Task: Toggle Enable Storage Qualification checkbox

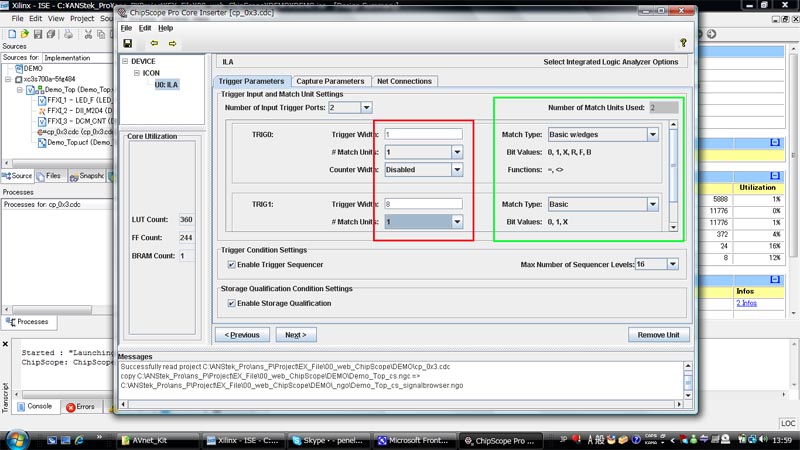Action: tap(232, 304)
